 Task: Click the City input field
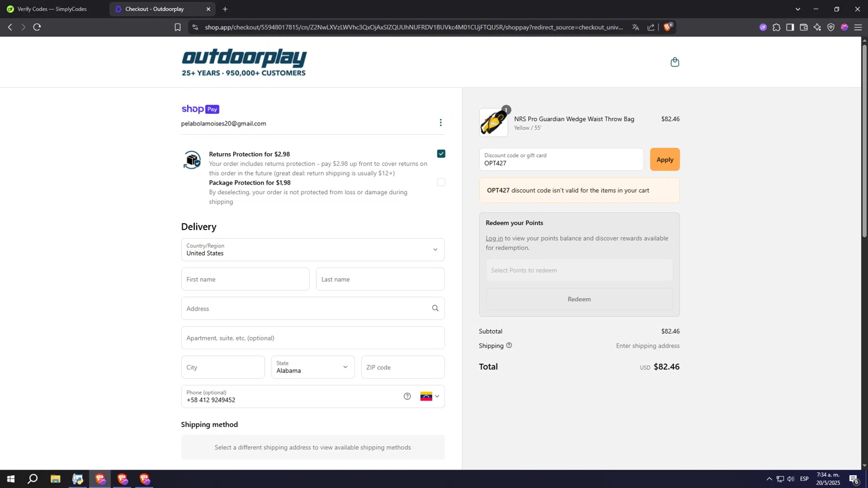pos(223,367)
